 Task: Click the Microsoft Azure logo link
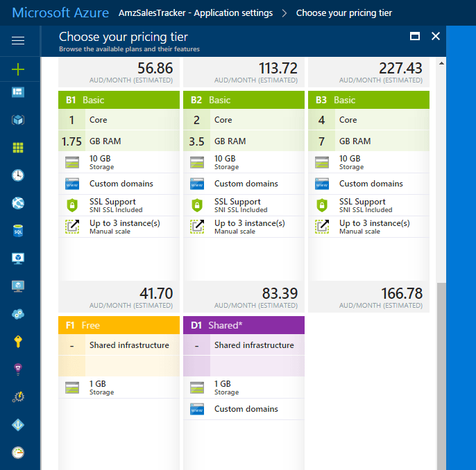click(x=60, y=12)
